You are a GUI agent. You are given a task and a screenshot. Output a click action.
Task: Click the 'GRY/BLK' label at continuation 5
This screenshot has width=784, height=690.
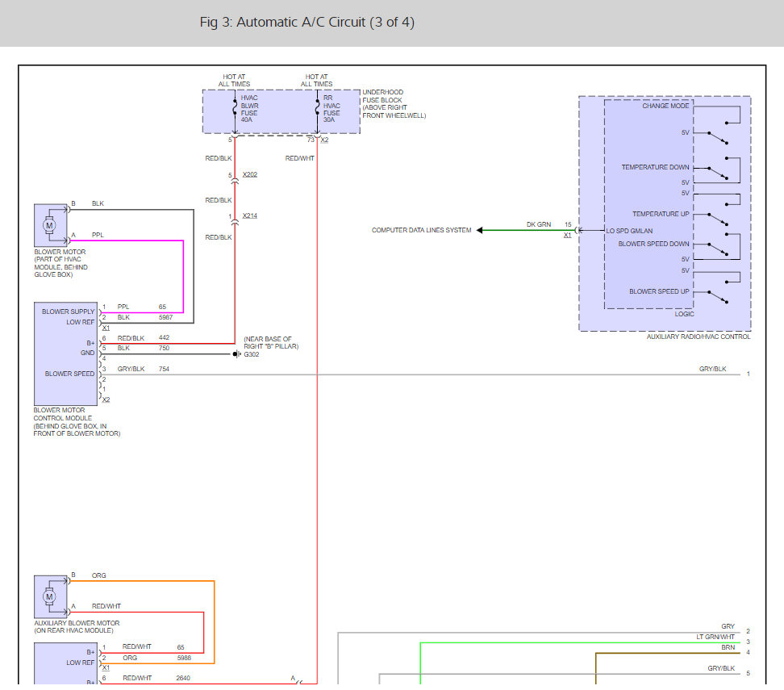click(x=721, y=668)
